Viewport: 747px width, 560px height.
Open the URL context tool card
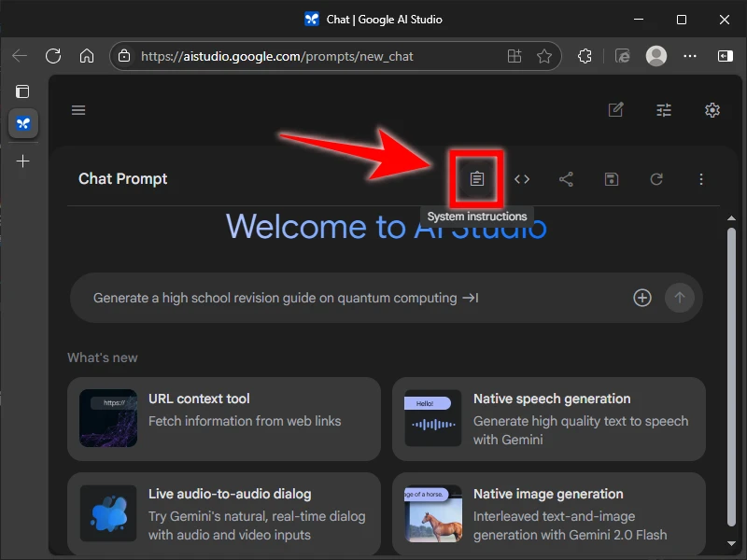[224, 419]
